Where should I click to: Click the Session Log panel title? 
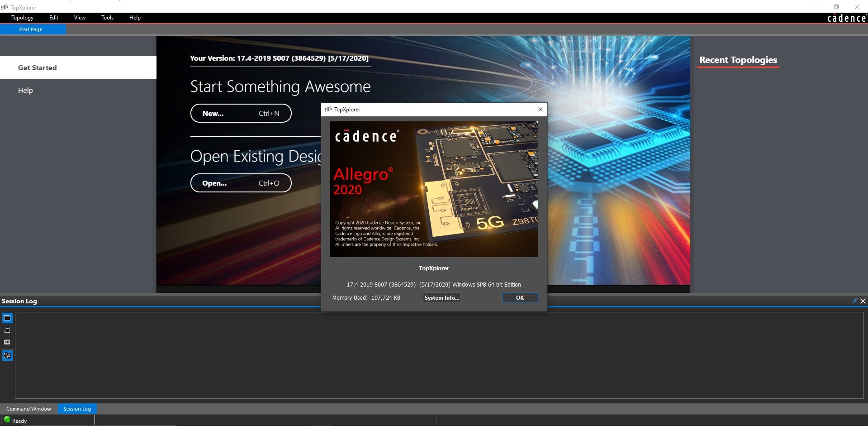click(x=19, y=301)
